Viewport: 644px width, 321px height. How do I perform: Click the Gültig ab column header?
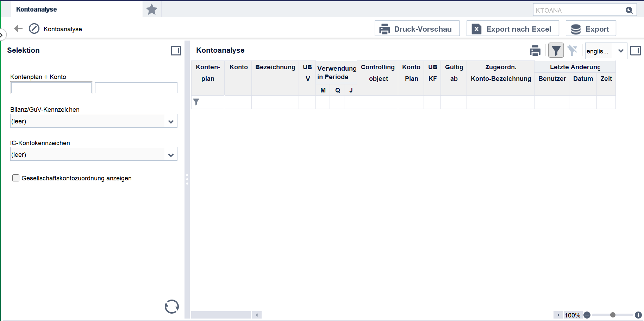[454, 78]
